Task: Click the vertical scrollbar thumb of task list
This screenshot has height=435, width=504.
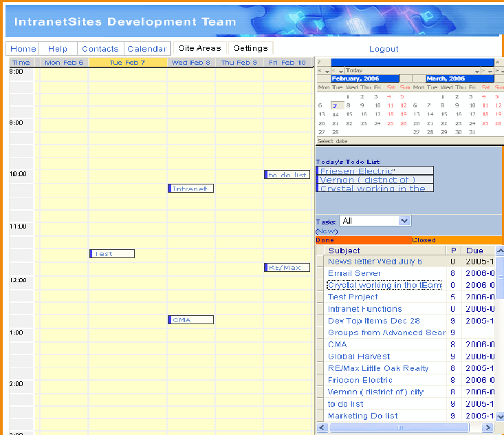Action: pyautogui.click(x=500, y=277)
